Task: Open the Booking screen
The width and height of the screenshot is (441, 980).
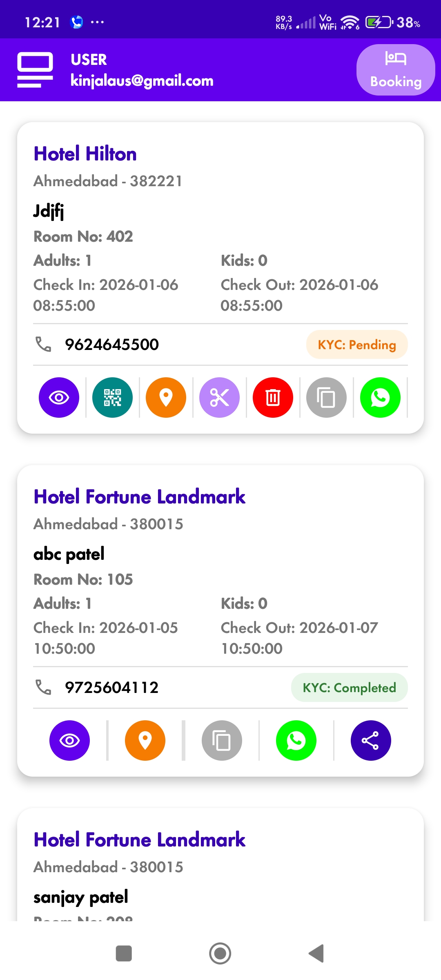Action: click(395, 70)
